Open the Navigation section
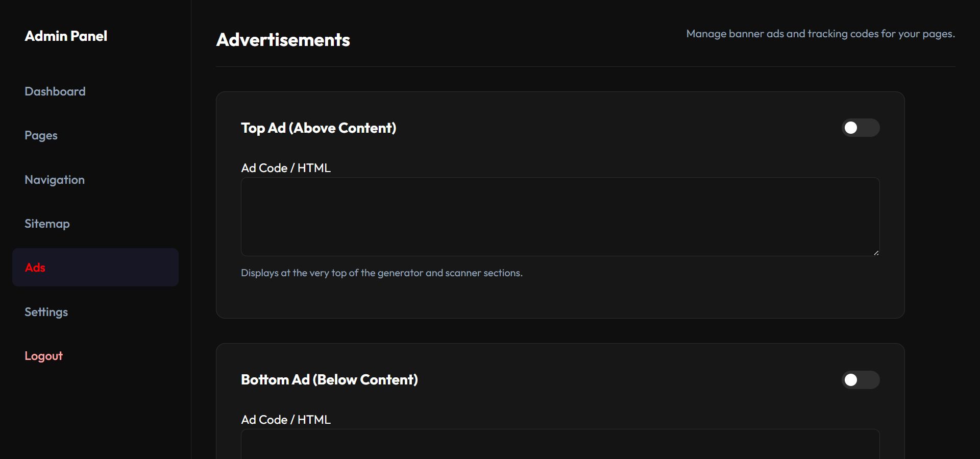Viewport: 980px width, 459px height. click(x=55, y=180)
